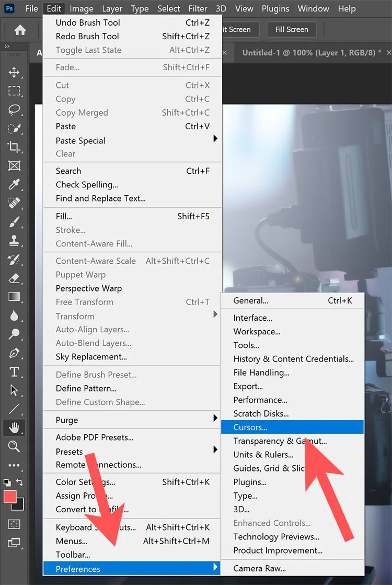
Task: Choose Adobe PDF Presets
Action: (132, 437)
